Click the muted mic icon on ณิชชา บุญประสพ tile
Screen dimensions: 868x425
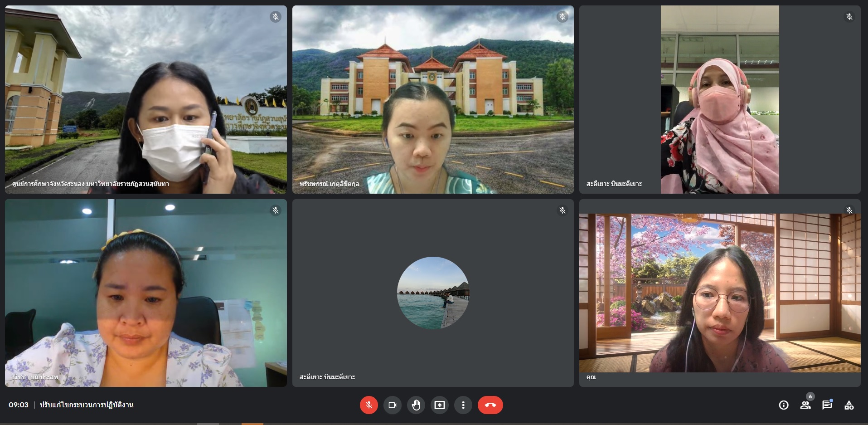pos(275,210)
